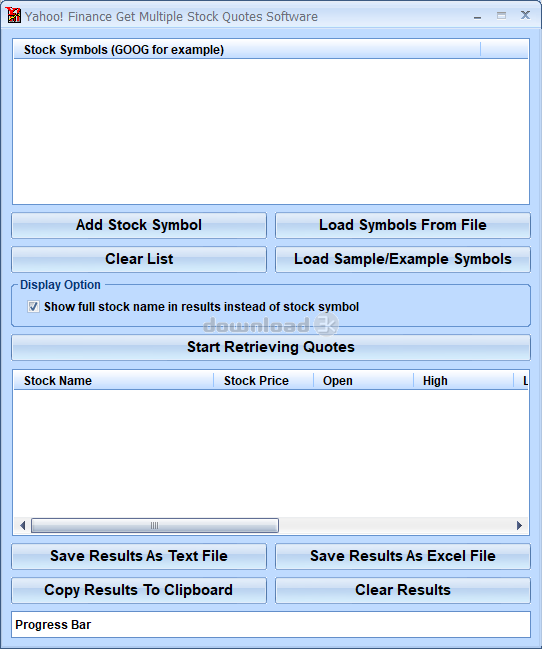This screenshot has height=649, width=542.
Task: Click the Stock Symbols list header
Action: click(x=247, y=50)
